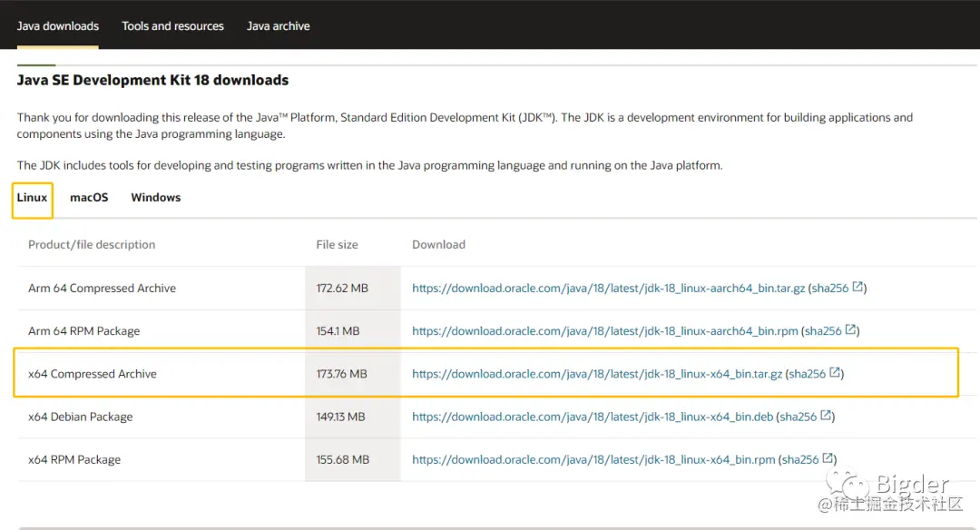Open external icon beside Arm 64 tar.gz sha256

pos(857,287)
